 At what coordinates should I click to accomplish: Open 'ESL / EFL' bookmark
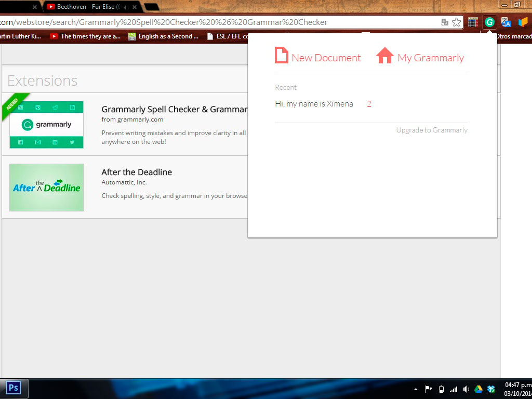click(x=228, y=36)
